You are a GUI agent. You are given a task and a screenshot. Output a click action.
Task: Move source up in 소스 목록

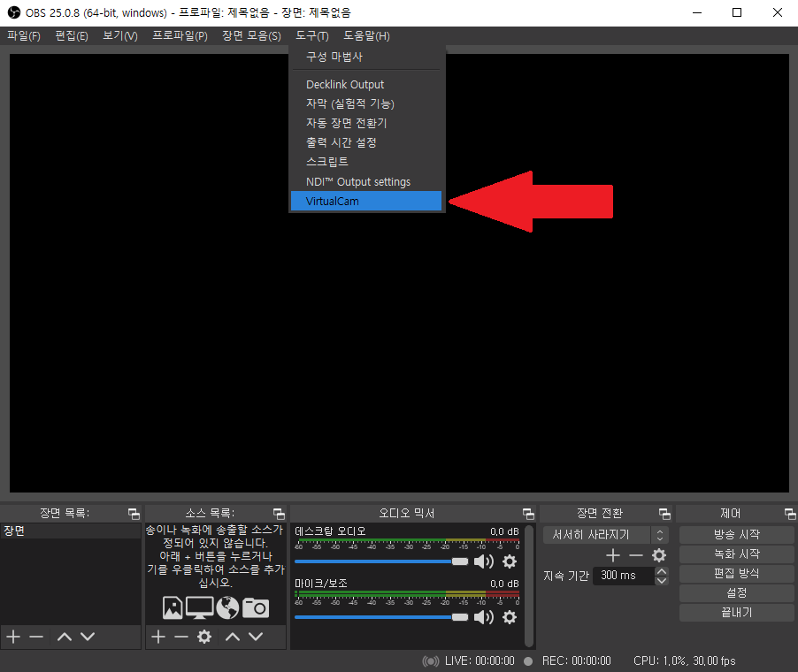tap(233, 637)
